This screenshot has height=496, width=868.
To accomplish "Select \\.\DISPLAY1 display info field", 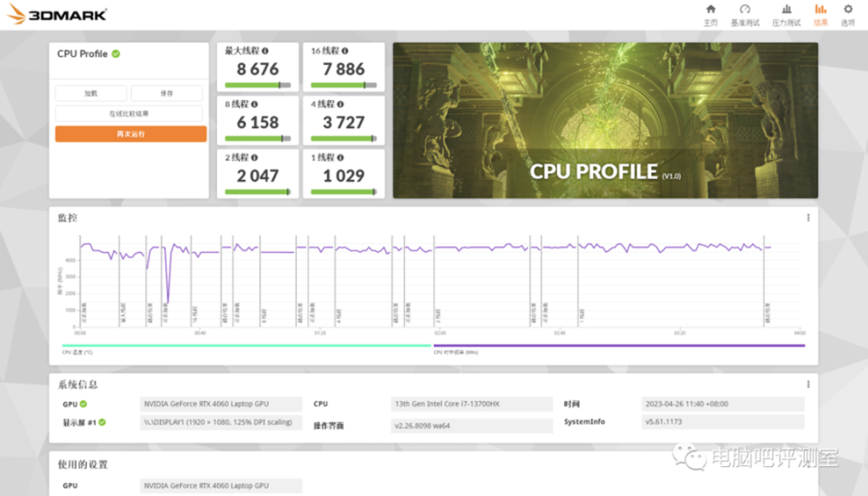I will 221,423.
